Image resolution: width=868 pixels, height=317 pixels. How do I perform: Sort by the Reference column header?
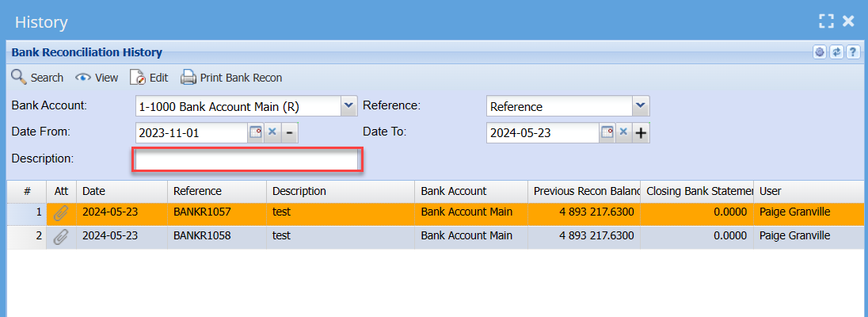198,191
